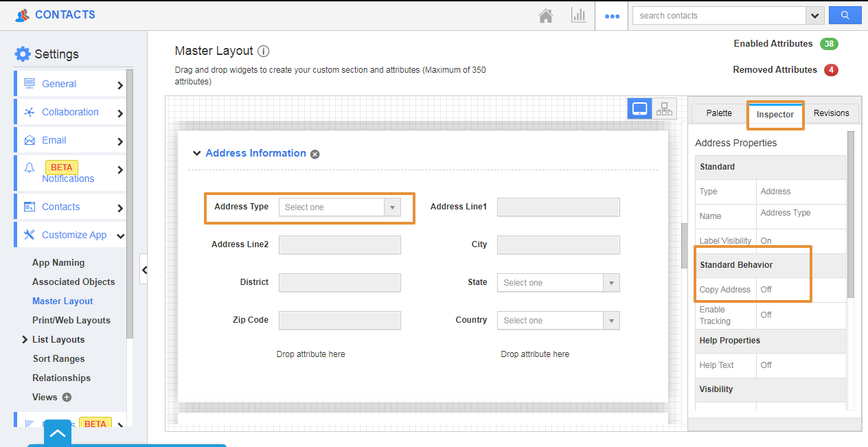Open Associated Objects settings
The width and height of the screenshot is (868, 447).
pos(73,282)
